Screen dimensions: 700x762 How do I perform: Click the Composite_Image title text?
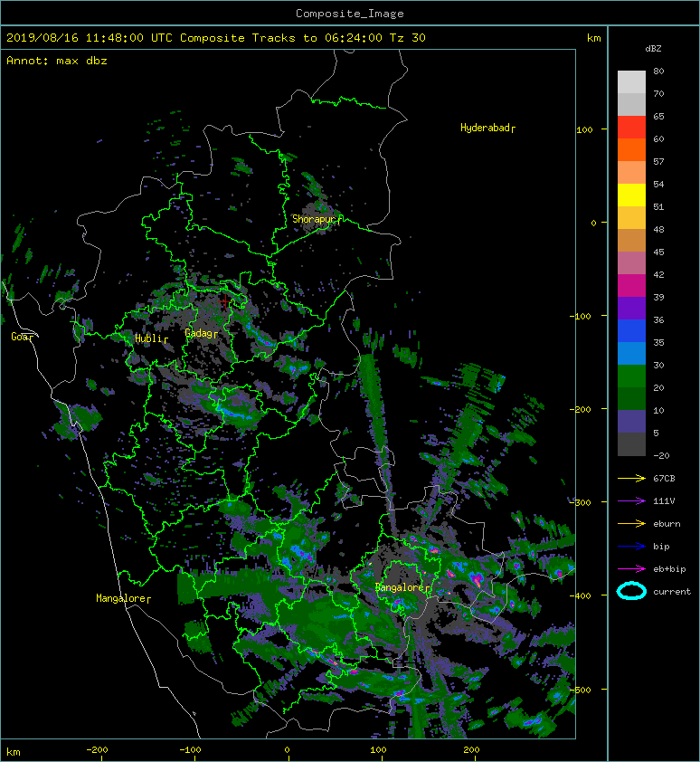[350, 14]
